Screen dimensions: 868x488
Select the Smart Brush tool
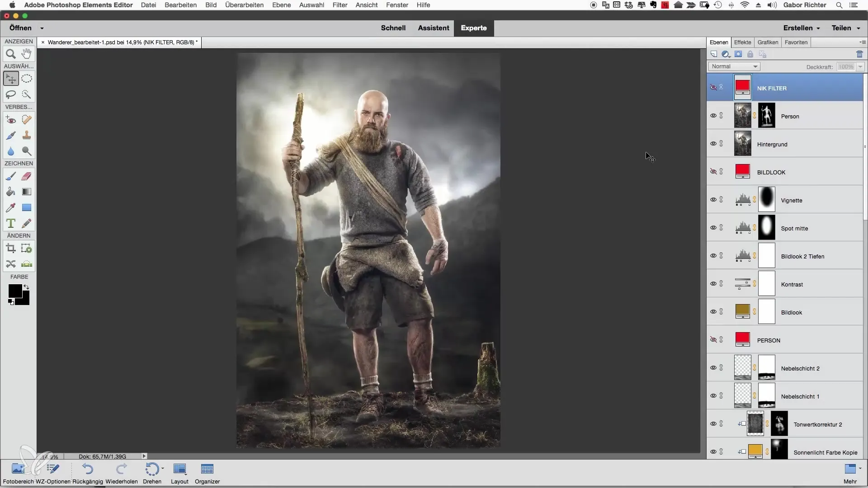click(x=11, y=136)
